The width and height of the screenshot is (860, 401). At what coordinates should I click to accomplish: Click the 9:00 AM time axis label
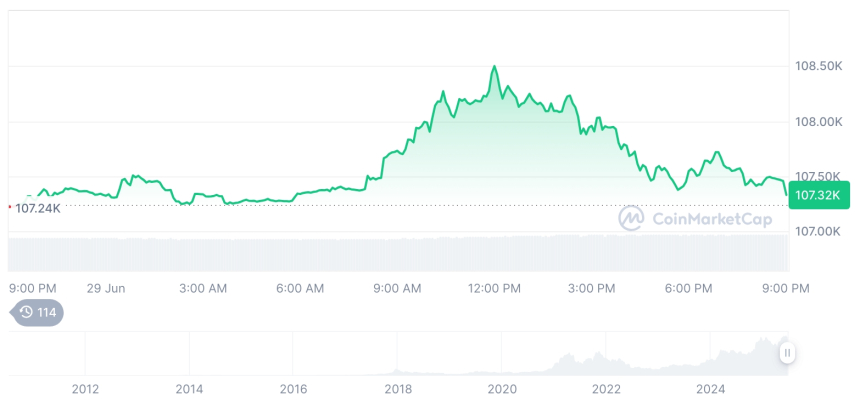397,288
